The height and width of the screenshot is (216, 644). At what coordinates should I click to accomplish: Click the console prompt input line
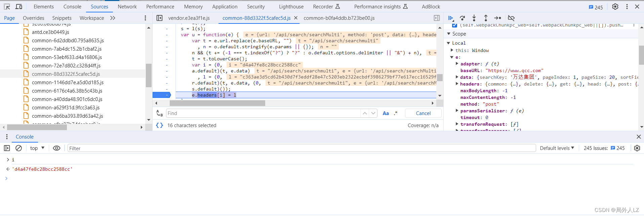323,178
